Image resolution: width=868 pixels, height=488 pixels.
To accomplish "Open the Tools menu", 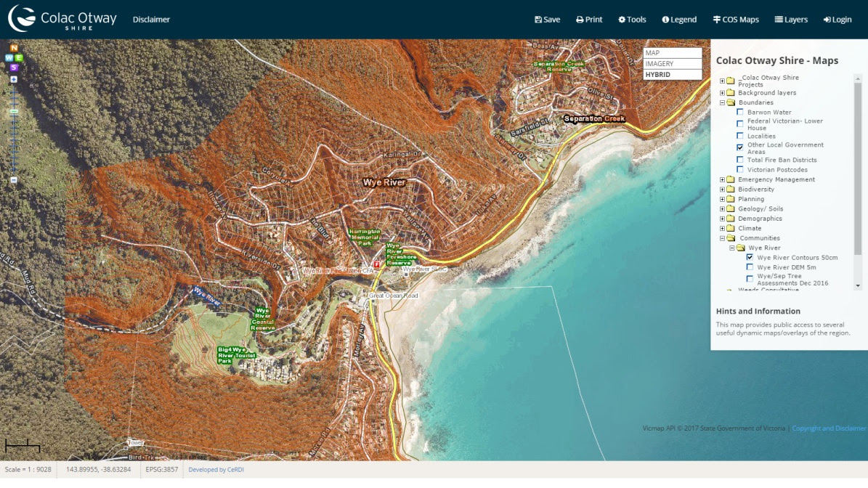I will [x=632, y=20].
